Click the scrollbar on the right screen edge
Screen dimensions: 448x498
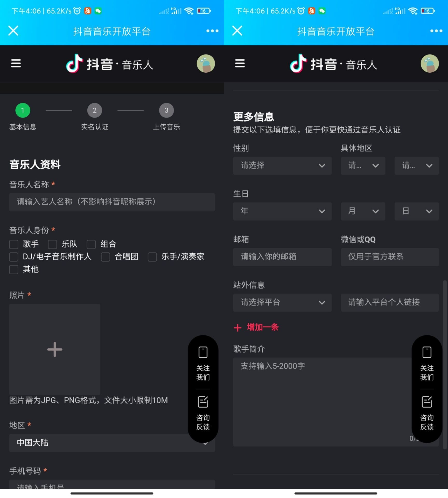click(x=445, y=363)
